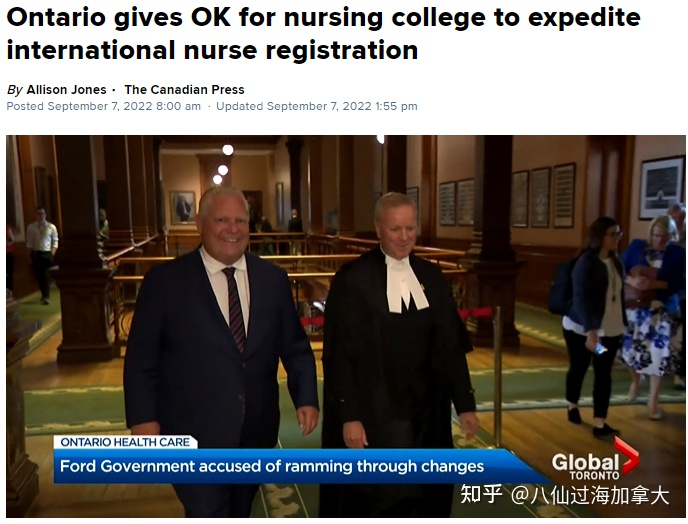The width and height of the screenshot is (688, 524).
Task: Click the ONTARIO HEALTH CARE banner label
Action: point(125,442)
